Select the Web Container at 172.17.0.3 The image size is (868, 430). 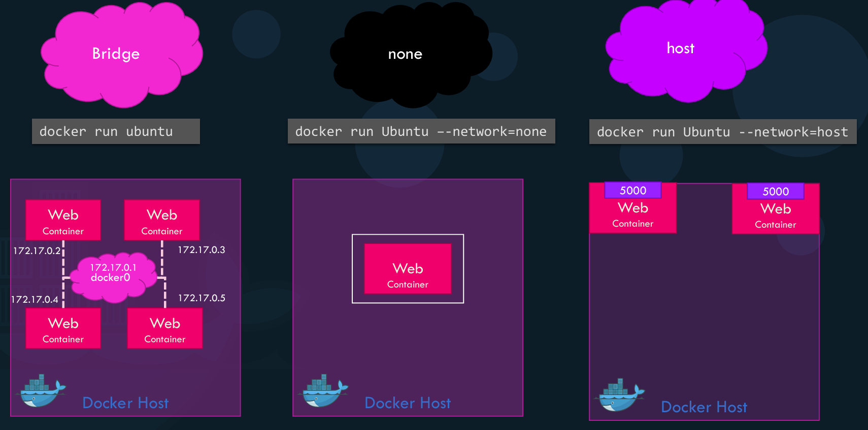tap(161, 221)
